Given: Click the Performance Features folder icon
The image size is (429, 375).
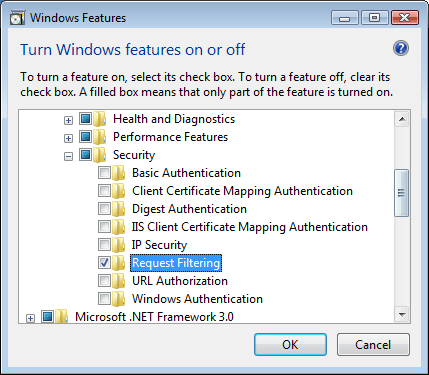Looking at the screenshot, I should click(99, 137).
